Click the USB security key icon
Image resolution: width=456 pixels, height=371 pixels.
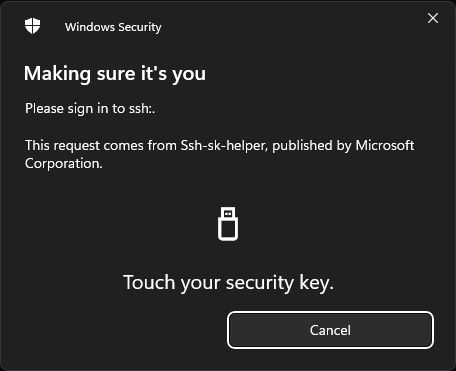(228, 224)
